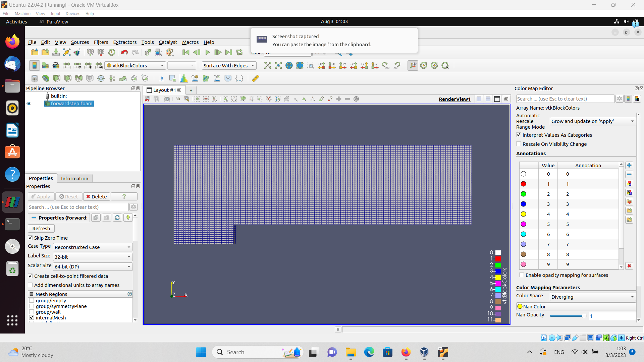Enable the group/wall mesh region
Screen dimensions: 644x362
(32, 312)
